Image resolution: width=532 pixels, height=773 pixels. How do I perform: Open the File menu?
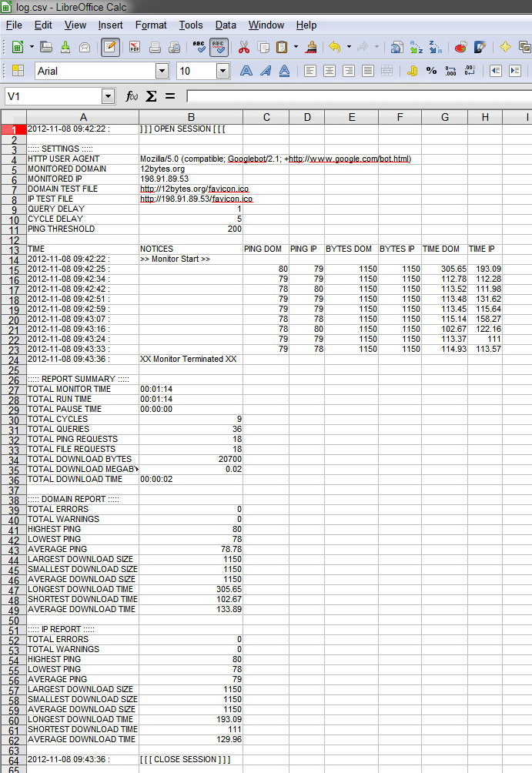14,25
